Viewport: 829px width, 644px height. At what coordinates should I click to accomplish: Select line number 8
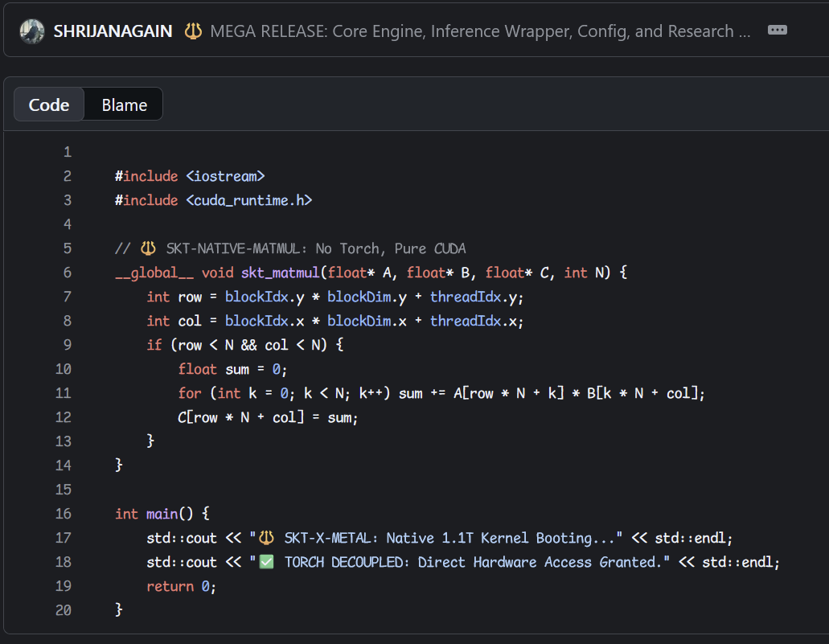coord(68,321)
